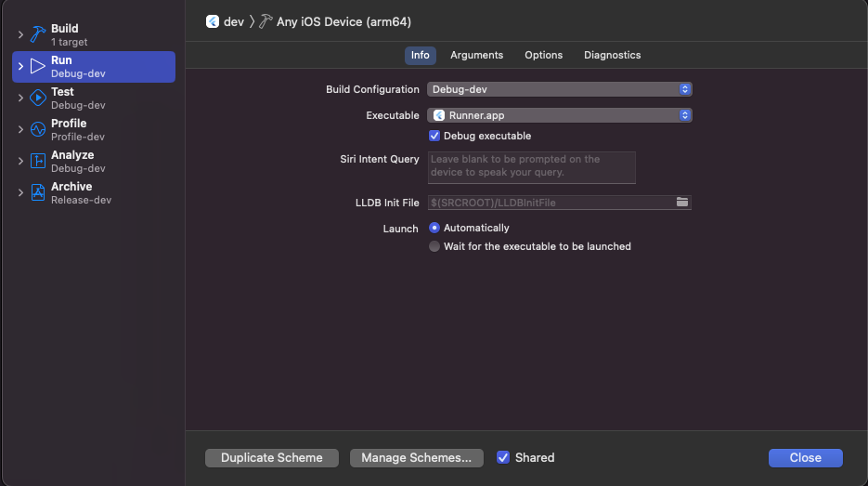Click the Duplicate Scheme button
Screen dimensions: 868x486
(272, 458)
